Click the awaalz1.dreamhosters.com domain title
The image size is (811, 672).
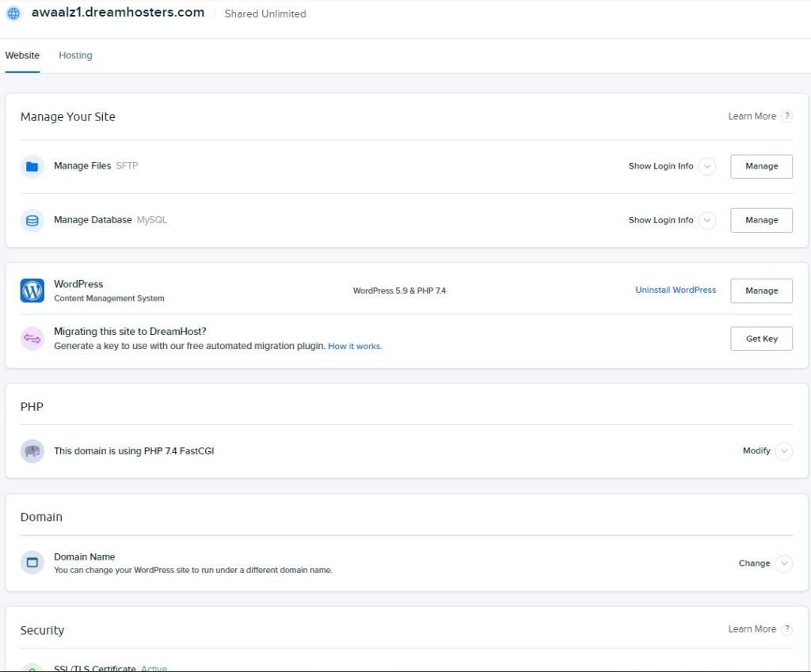[118, 13]
